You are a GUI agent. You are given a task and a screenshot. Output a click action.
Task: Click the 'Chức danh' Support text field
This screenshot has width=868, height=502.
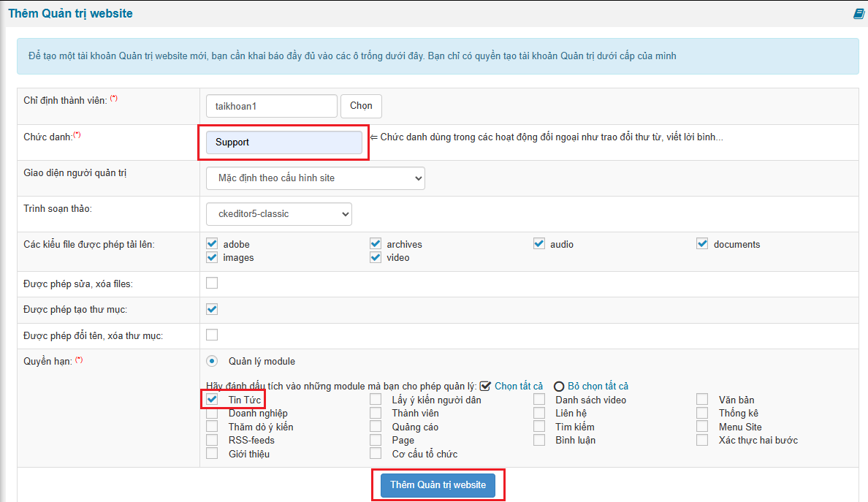click(x=283, y=142)
